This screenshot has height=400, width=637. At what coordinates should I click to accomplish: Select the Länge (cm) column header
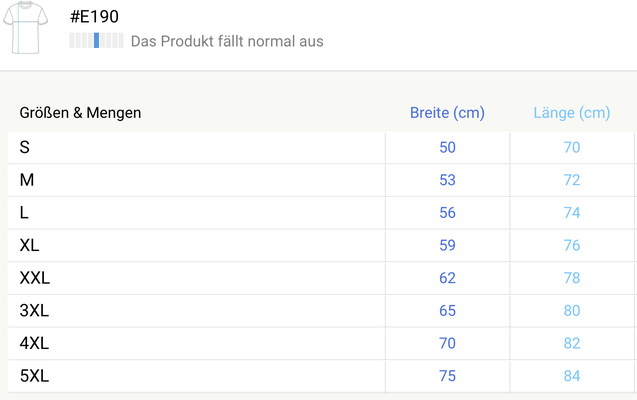click(572, 113)
